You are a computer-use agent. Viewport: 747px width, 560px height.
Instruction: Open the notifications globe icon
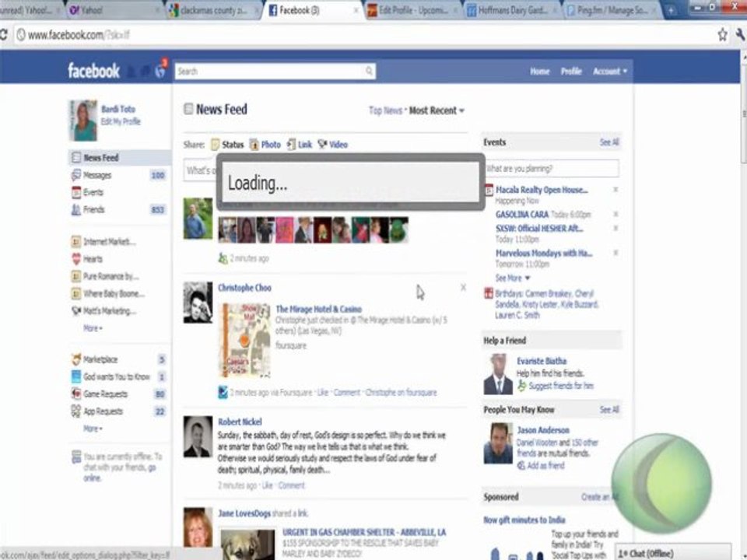point(160,71)
